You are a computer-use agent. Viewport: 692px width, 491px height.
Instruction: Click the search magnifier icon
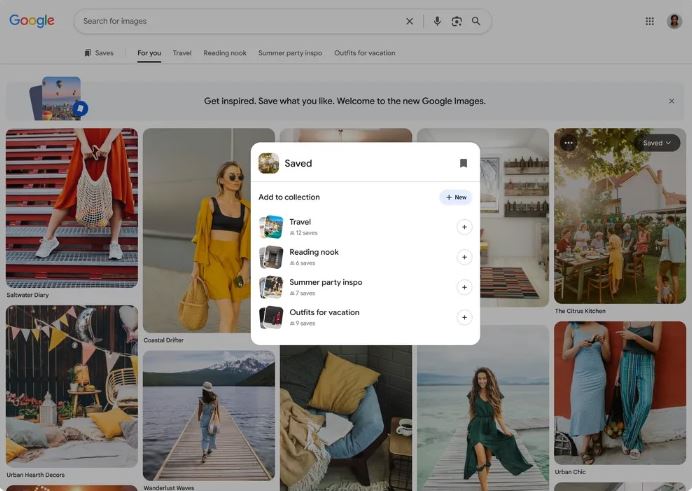[x=476, y=21]
